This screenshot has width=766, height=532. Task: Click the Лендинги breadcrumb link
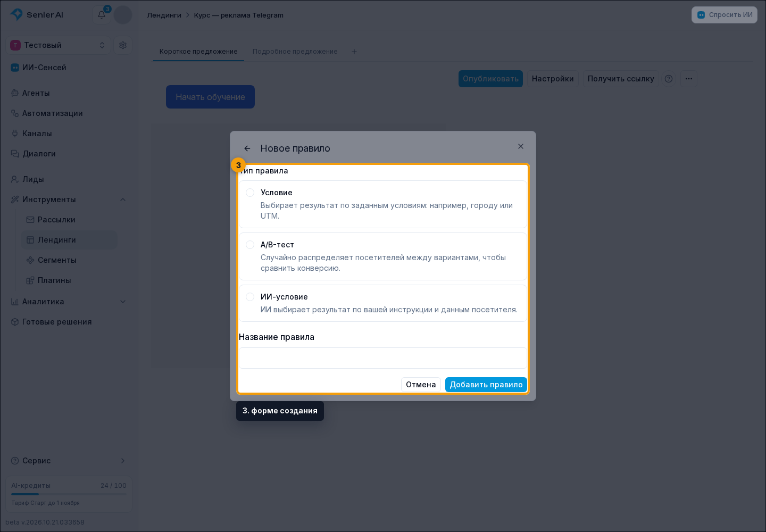click(164, 15)
